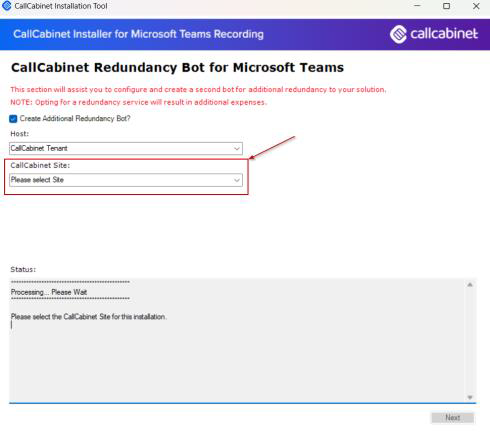Maximize the CallCabinet Installation Tool window
The height and width of the screenshot is (432, 490).
pyautogui.click(x=447, y=6)
